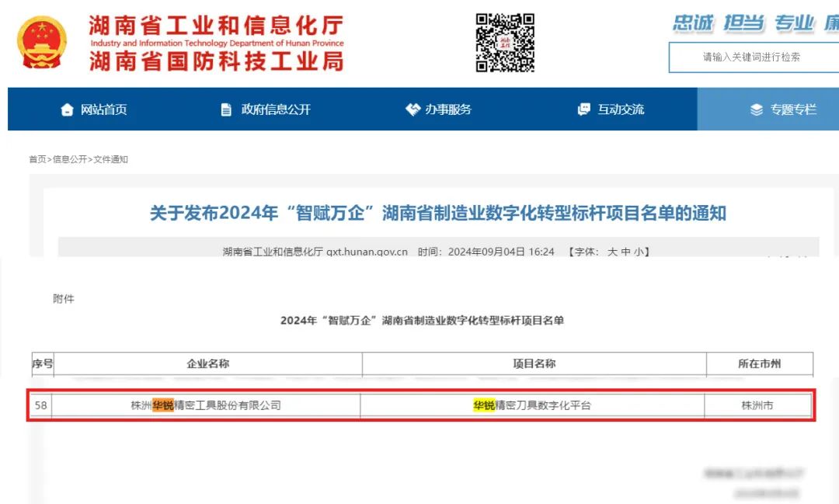The height and width of the screenshot is (504, 839).
Task: Click the 株洲华锐精密工具股份有限公司 cell
Action: (206, 405)
